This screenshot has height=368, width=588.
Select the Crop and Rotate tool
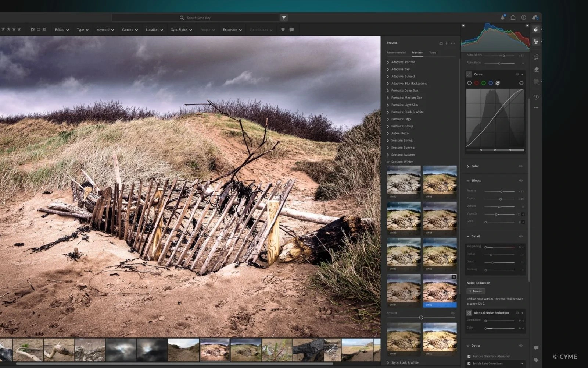[x=536, y=57]
